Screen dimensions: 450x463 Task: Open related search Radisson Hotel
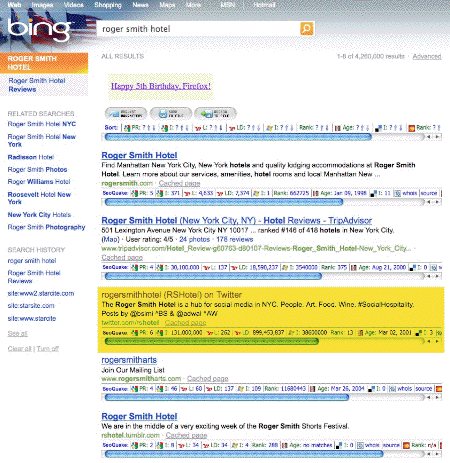coord(31,157)
